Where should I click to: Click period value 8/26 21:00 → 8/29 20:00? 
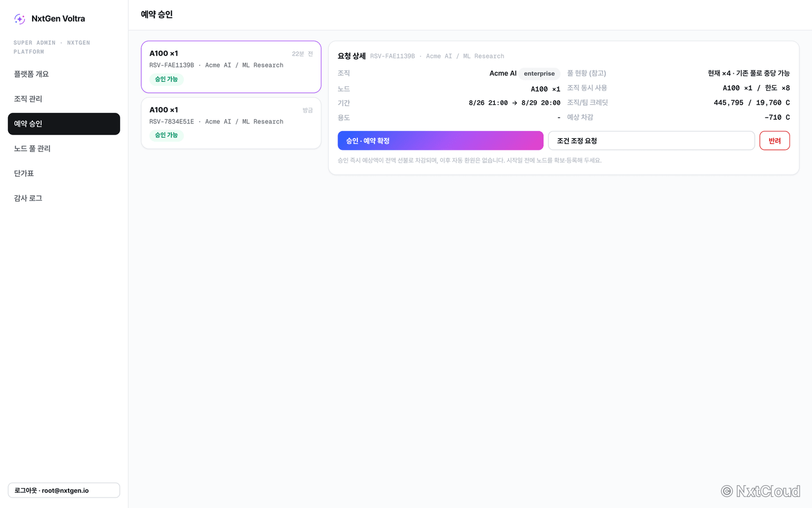pyautogui.click(x=515, y=103)
